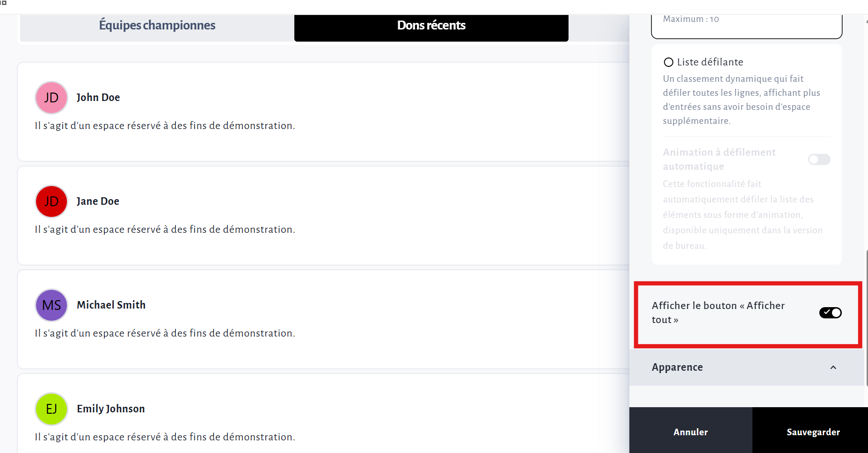Toggle Animation à défilement automatique switch
Screen dimensions: 868x453
coord(819,159)
